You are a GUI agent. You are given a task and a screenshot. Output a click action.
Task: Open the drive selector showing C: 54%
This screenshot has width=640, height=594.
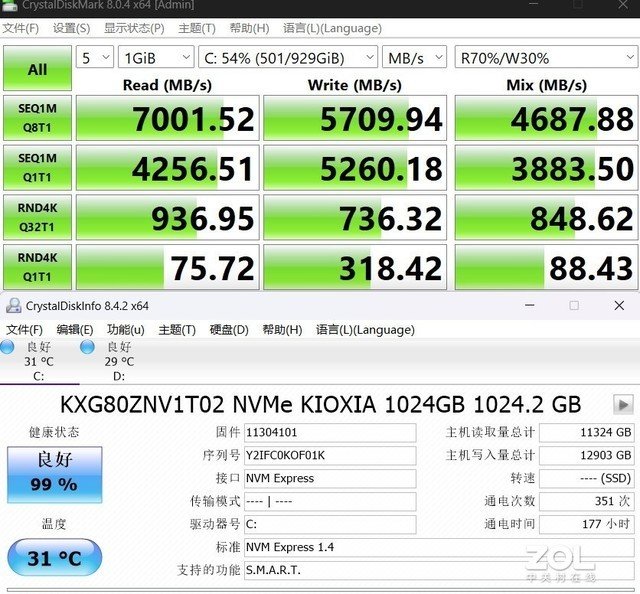point(288,58)
